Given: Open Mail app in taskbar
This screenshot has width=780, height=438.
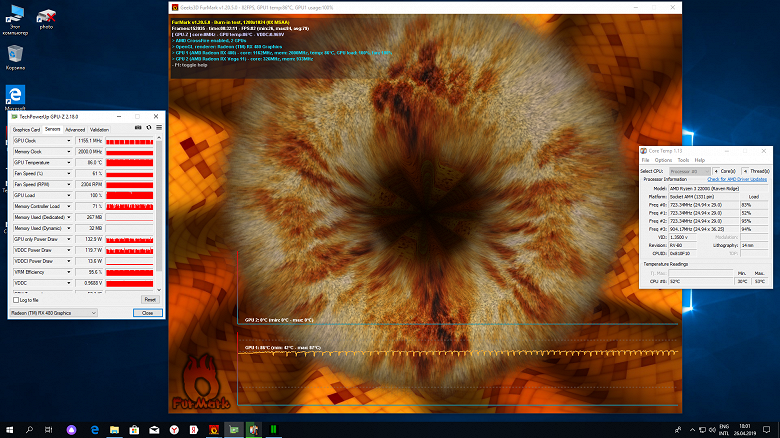Looking at the screenshot, I should coord(154,430).
